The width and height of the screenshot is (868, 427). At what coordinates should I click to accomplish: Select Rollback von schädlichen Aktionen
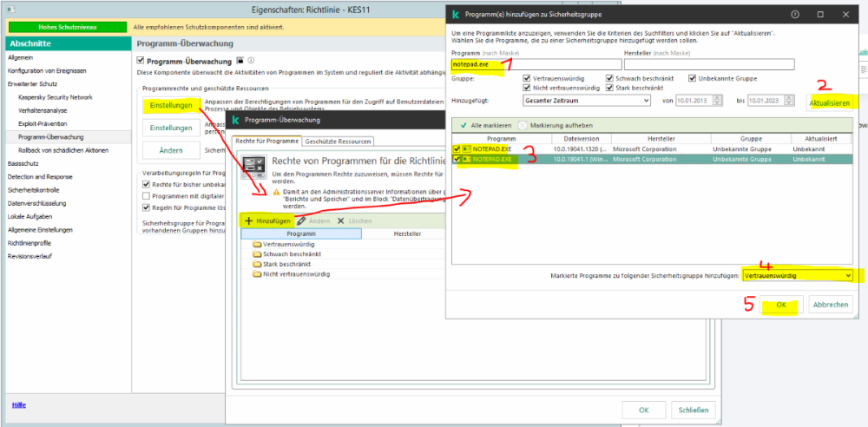[x=63, y=151]
